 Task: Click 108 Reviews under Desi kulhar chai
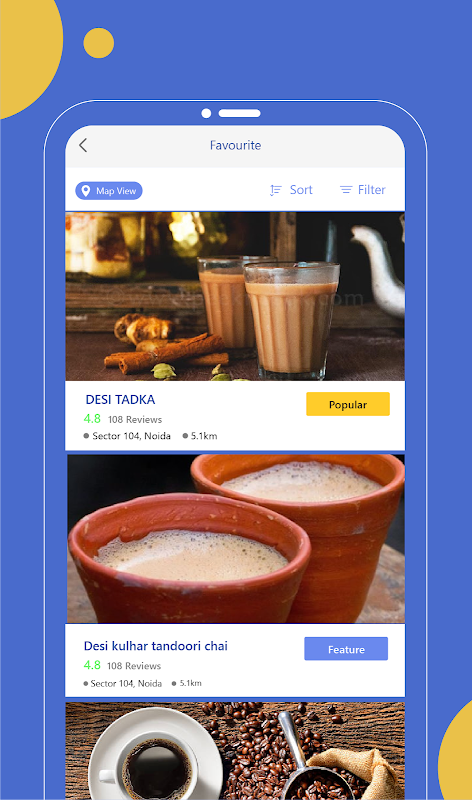134,666
